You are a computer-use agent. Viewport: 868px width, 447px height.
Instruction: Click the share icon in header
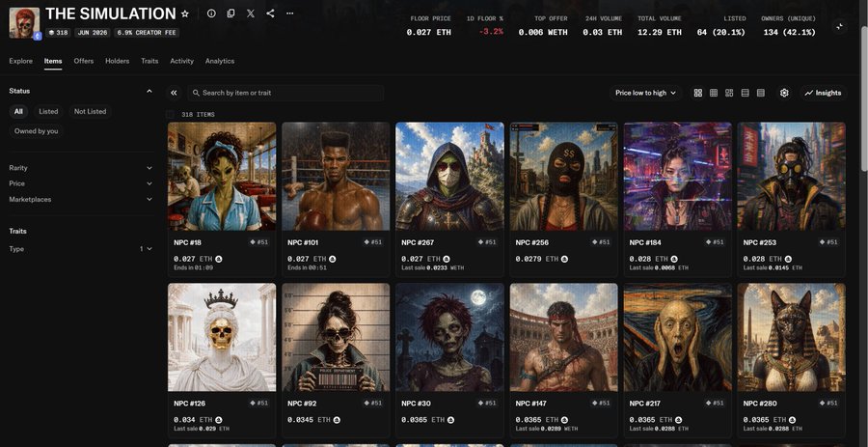point(270,14)
